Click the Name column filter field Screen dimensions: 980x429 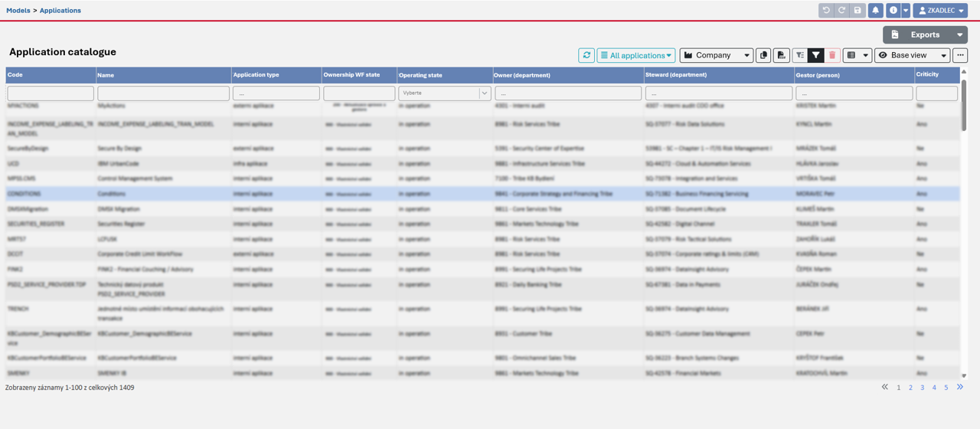pyautogui.click(x=163, y=93)
